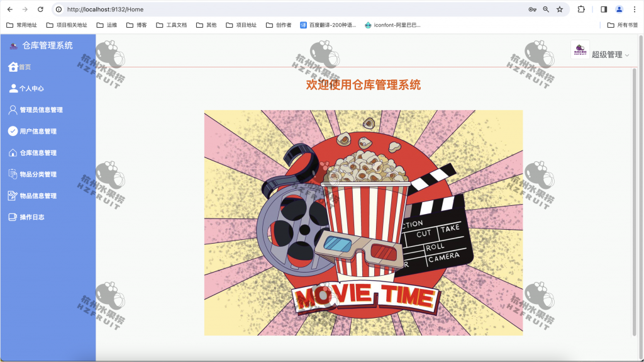
Task: Open the 其他 bookmark folder
Action: 206,25
